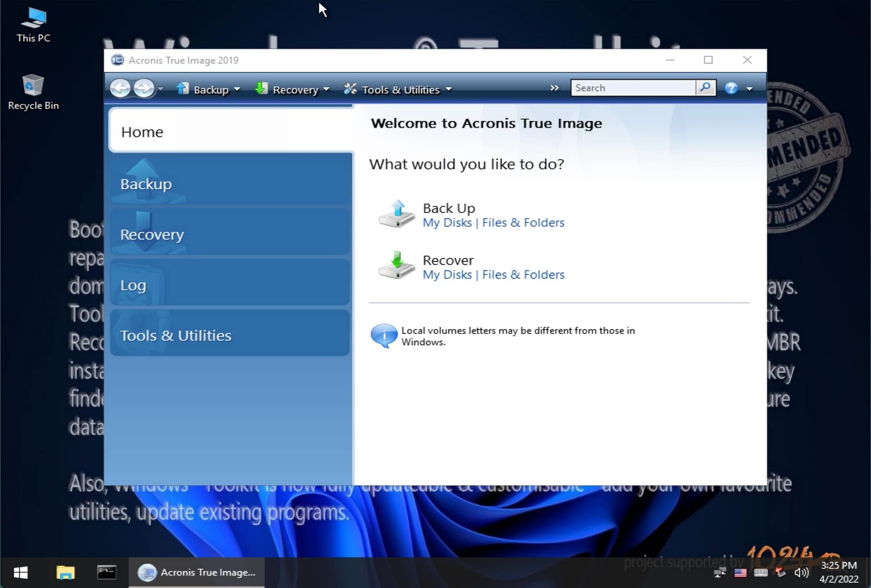Click the Recover green arrow disk icon
This screenshot has height=588, width=871.
(x=396, y=266)
